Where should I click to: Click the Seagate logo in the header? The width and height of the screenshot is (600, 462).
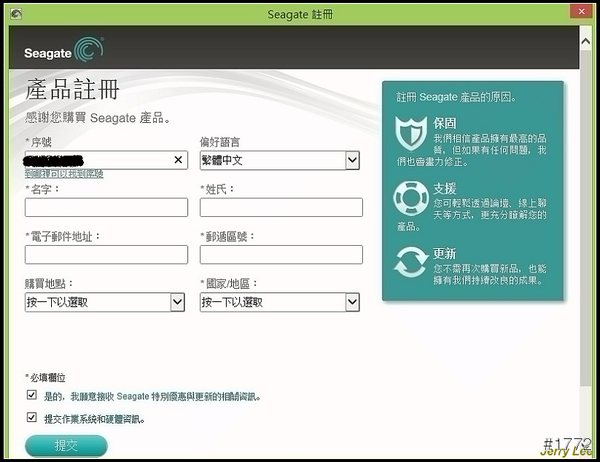(63, 50)
